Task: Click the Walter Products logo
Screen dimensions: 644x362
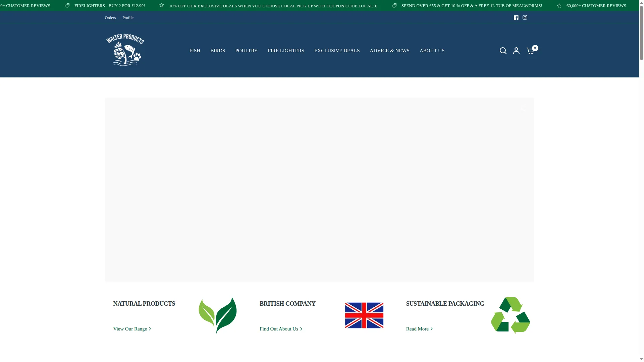Action: (125, 50)
